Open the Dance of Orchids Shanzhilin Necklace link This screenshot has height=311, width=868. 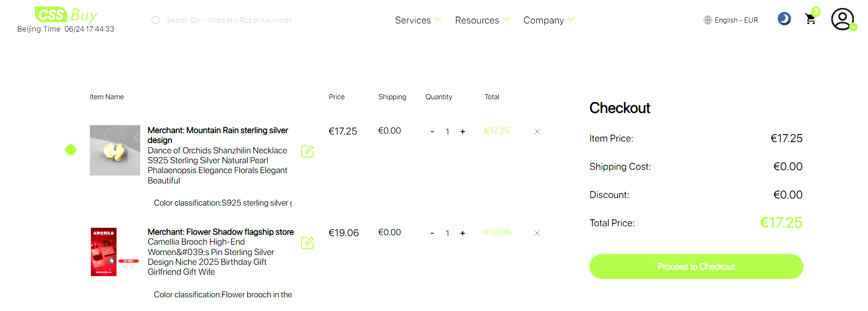pyautogui.click(x=217, y=166)
